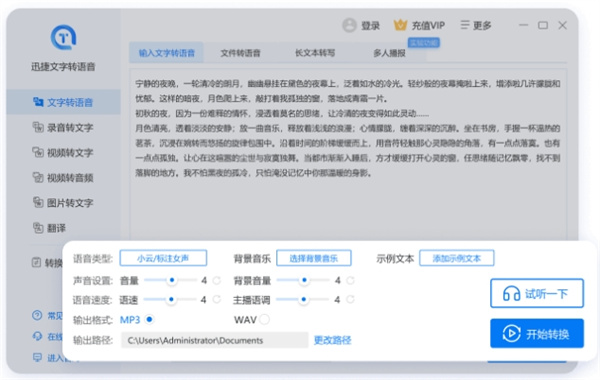Click the headset customer service icon in sidebar
The width and height of the screenshot is (600, 380).
pos(37,336)
